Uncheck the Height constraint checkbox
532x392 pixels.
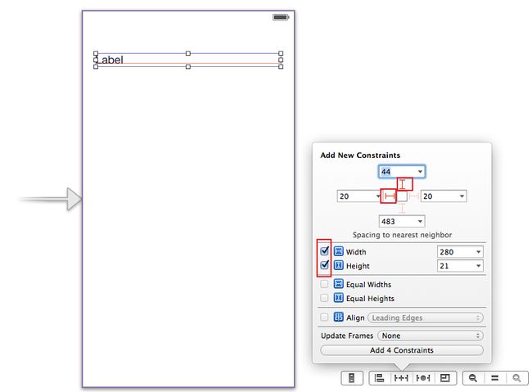tap(324, 264)
